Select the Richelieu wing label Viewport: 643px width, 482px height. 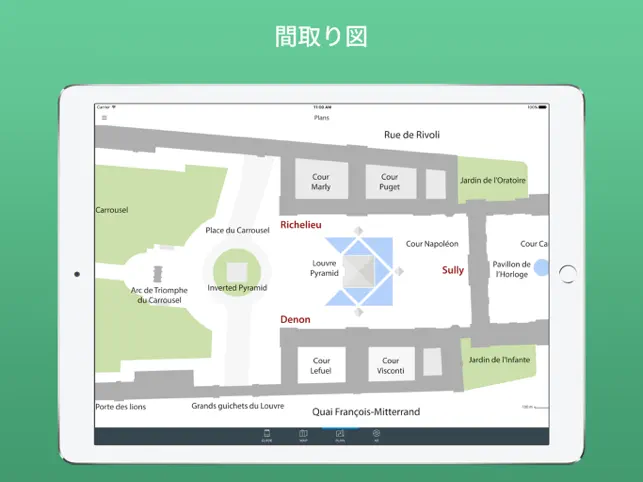(x=301, y=225)
